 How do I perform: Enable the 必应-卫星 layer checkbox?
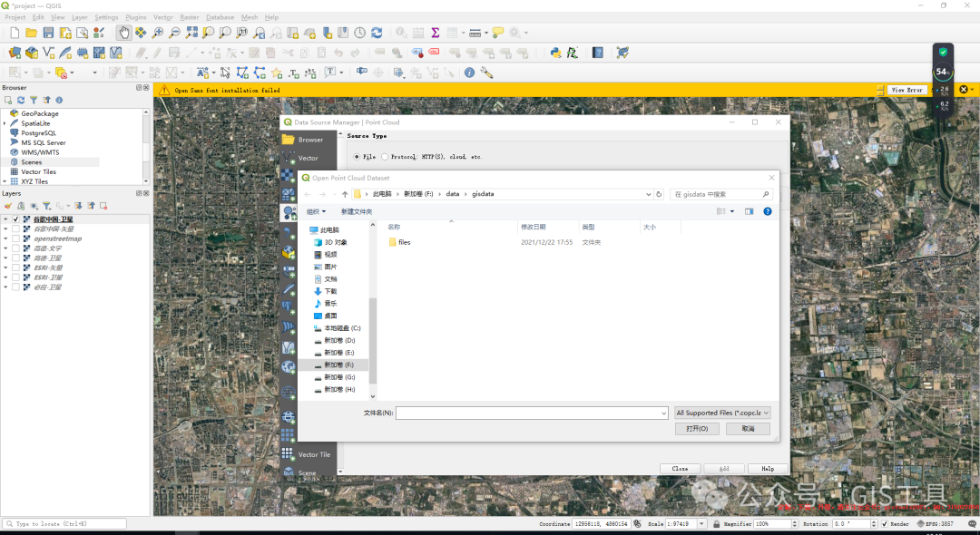click(x=15, y=287)
